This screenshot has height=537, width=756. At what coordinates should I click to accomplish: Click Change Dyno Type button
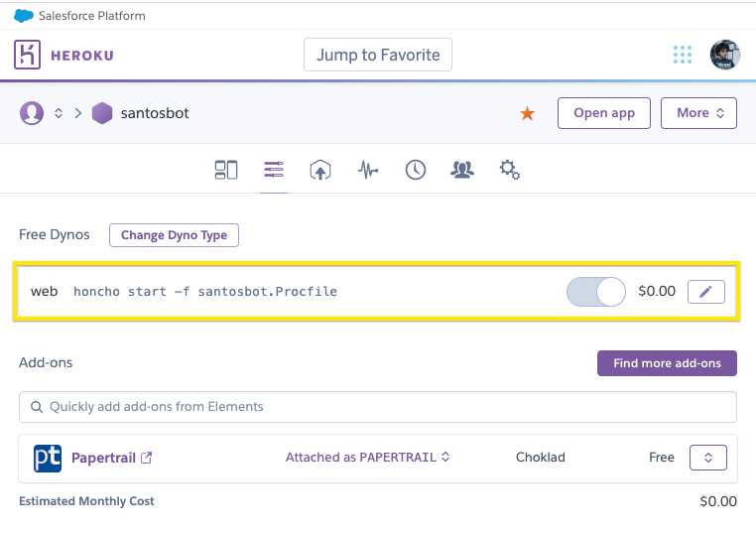(x=174, y=235)
